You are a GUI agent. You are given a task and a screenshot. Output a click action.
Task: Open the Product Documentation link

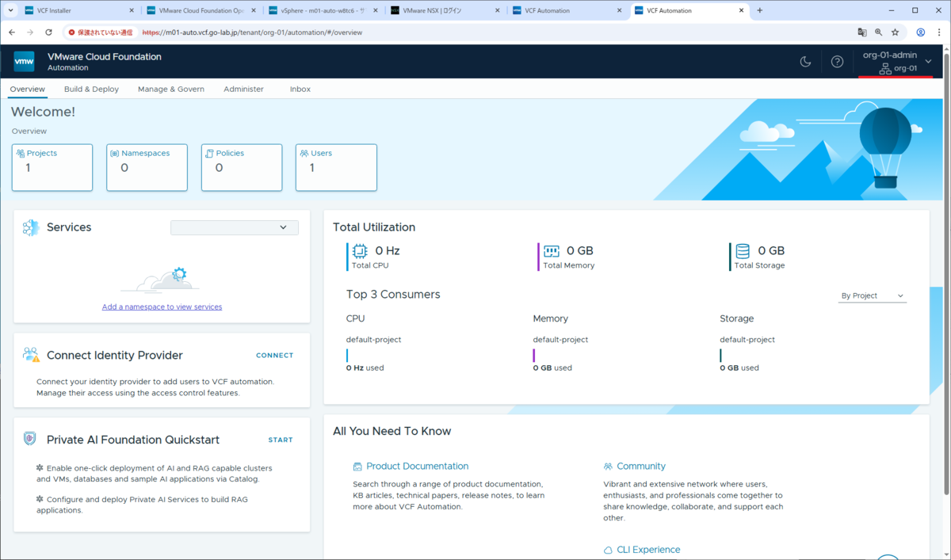coord(417,467)
